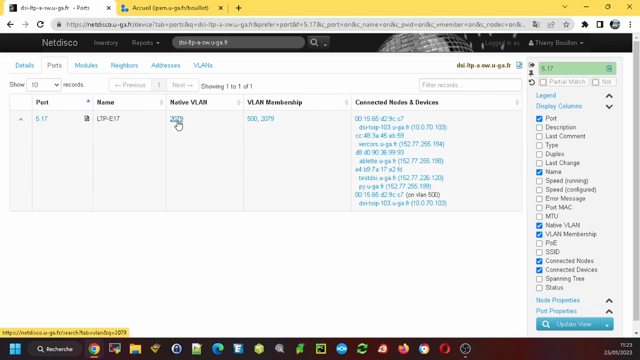
Task: Switch to the Modules tab
Action: point(86,65)
